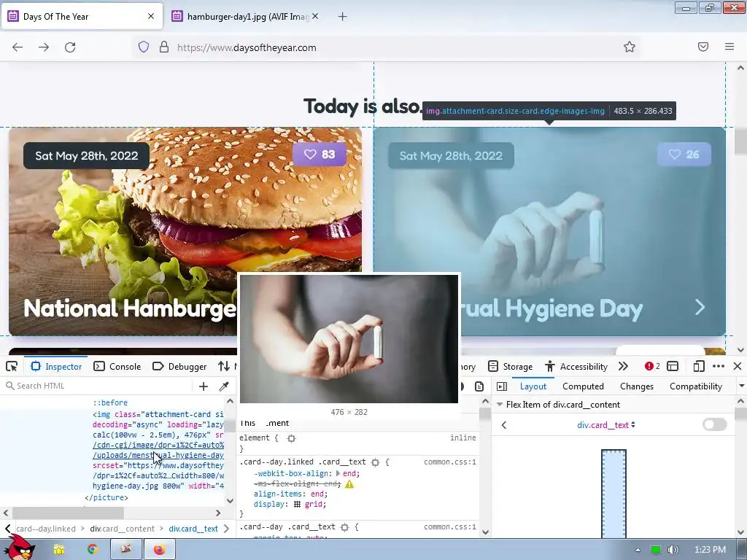The width and height of the screenshot is (747, 560).
Task: Switch to the Console tab
Action: tap(117, 366)
